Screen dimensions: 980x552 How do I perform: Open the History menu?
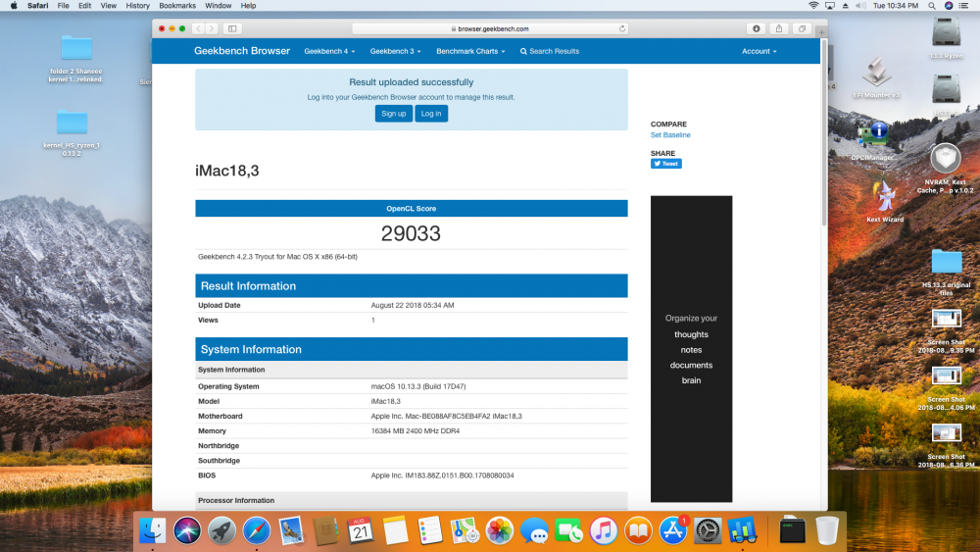137,6
